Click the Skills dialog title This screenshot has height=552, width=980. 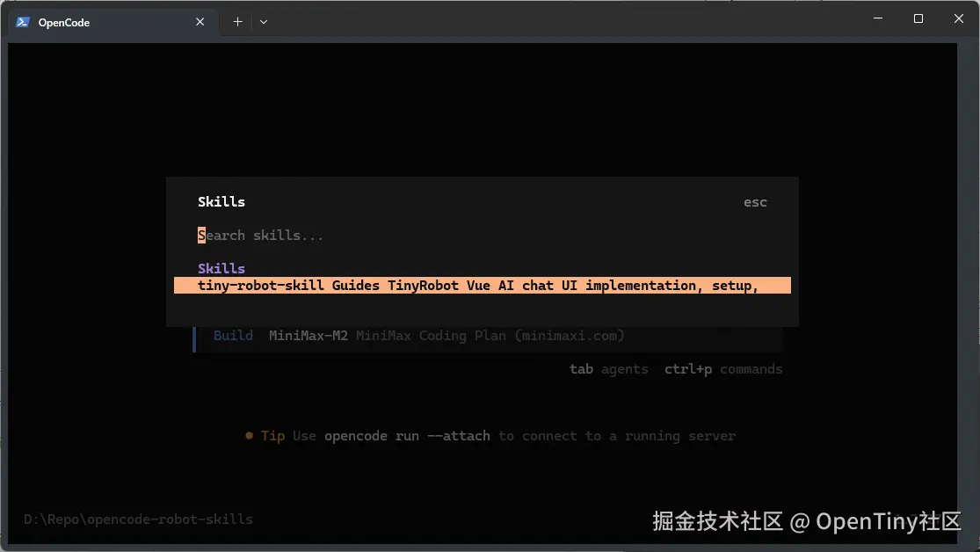point(221,202)
